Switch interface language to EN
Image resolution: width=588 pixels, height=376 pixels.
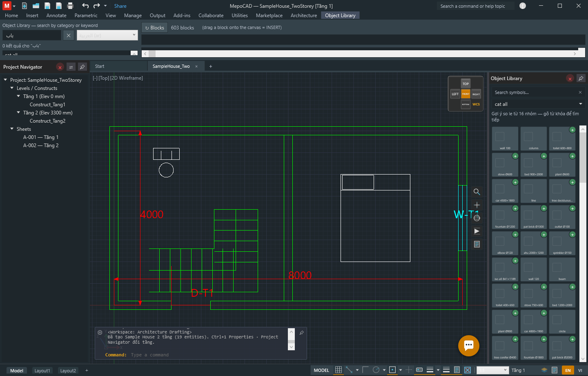(568, 370)
